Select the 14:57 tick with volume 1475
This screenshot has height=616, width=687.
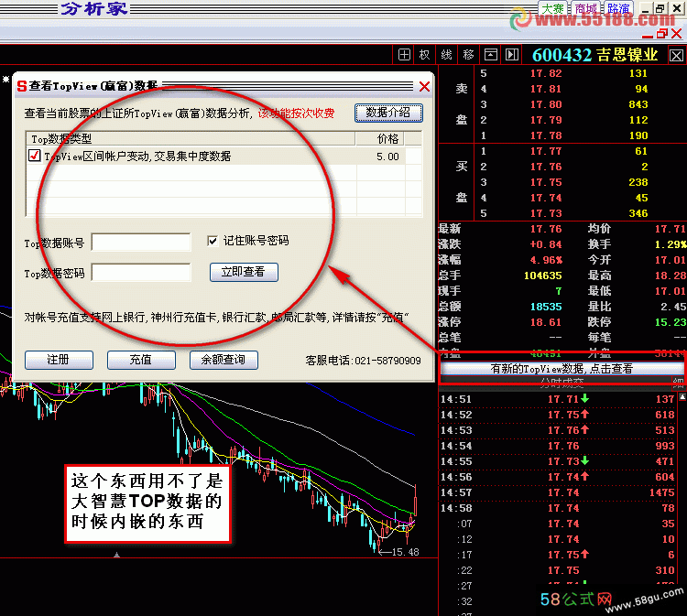point(557,492)
